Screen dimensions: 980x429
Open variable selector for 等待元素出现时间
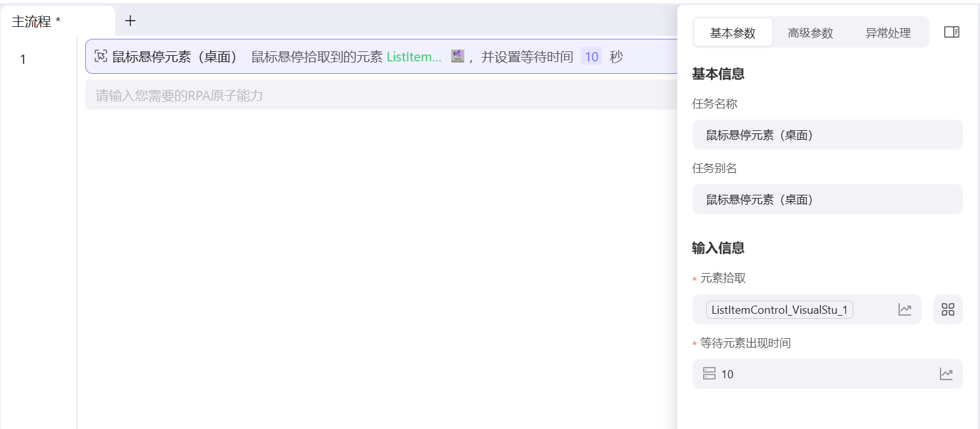coord(946,374)
